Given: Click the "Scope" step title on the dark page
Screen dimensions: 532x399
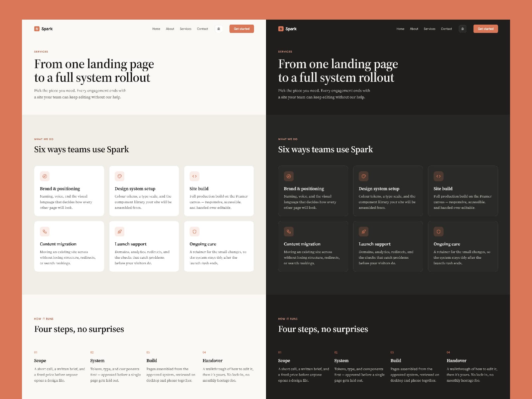Looking at the screenshot, I should click(284, 361).
